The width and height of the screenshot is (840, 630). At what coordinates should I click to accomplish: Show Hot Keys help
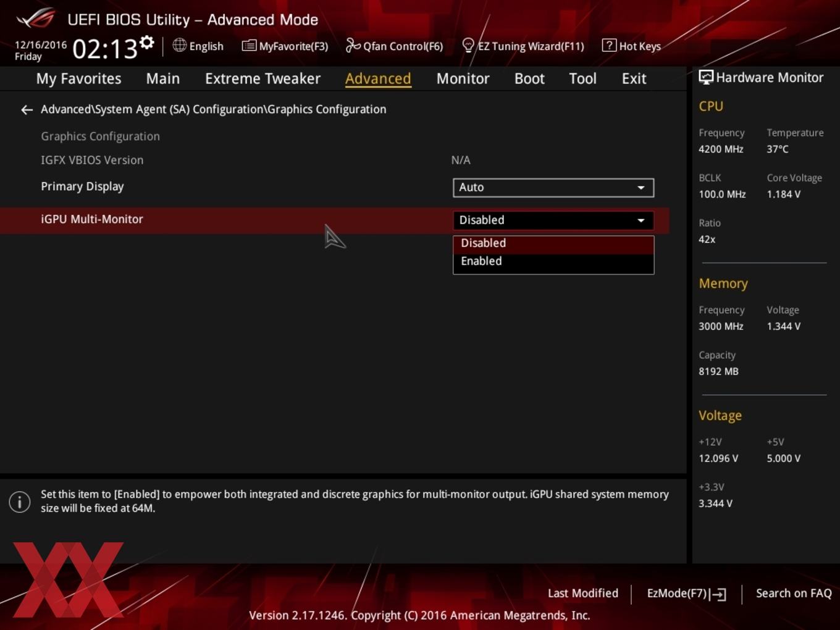pos(631,46)
